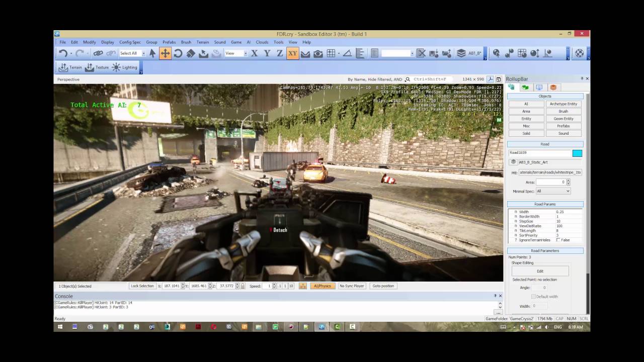Open the undo history dropdown arrow
The image size is (644, 362).
tap(71, 53)
